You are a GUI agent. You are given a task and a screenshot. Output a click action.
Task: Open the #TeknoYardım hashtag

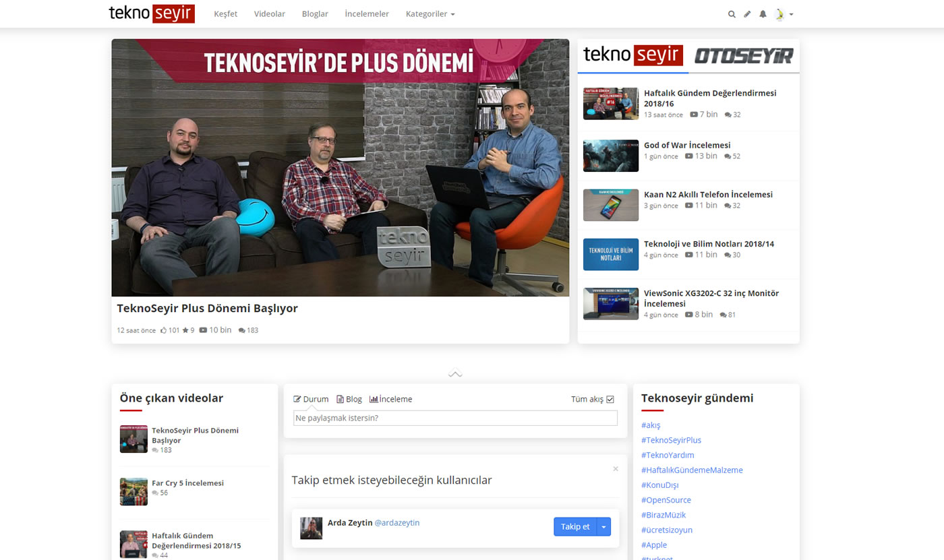click(668, 455)
